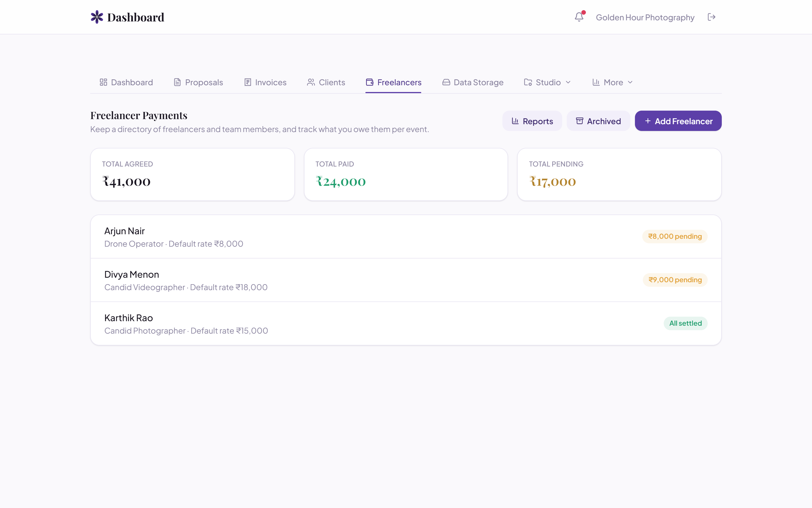
Task: Expand the More dropdown chevron
Action: click(x=630, y=82)
